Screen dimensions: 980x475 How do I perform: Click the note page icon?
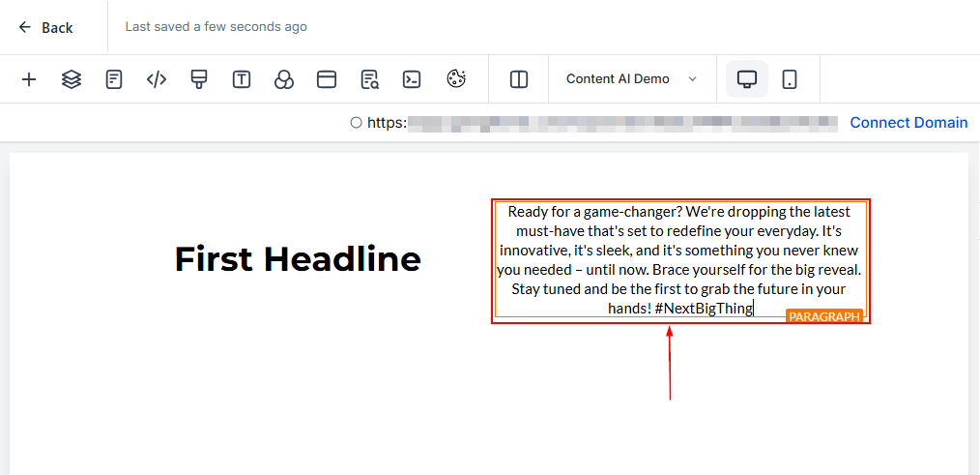pos(114,79)
